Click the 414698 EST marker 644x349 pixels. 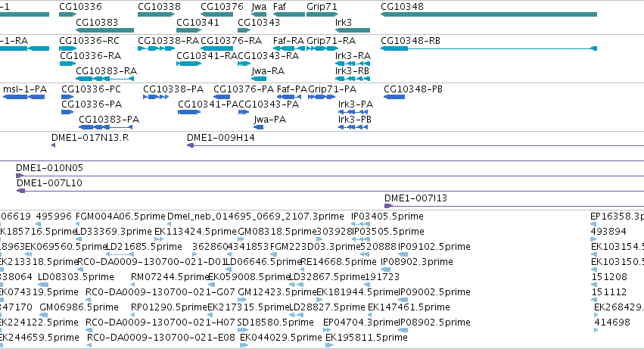[x=596, y=331]
